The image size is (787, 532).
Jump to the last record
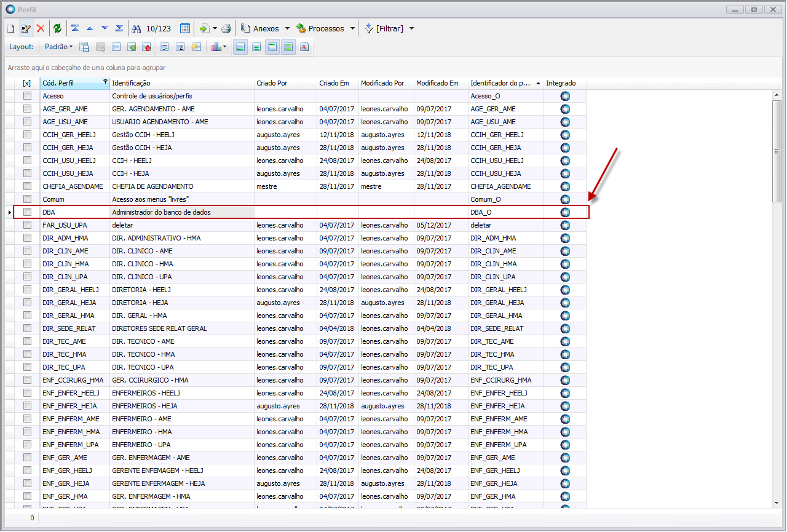click(x=119, y=28)
